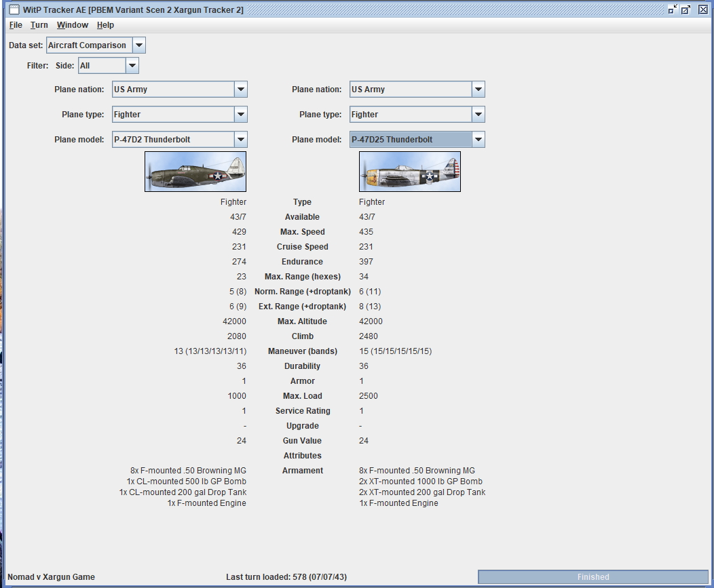Click the silver P-47D25 aircraft image

coord(410,172)
